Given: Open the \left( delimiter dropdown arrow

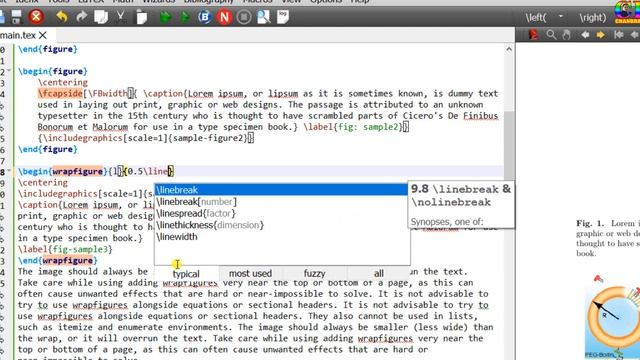Looking at the screenshot, I should [x=560, y=16].
